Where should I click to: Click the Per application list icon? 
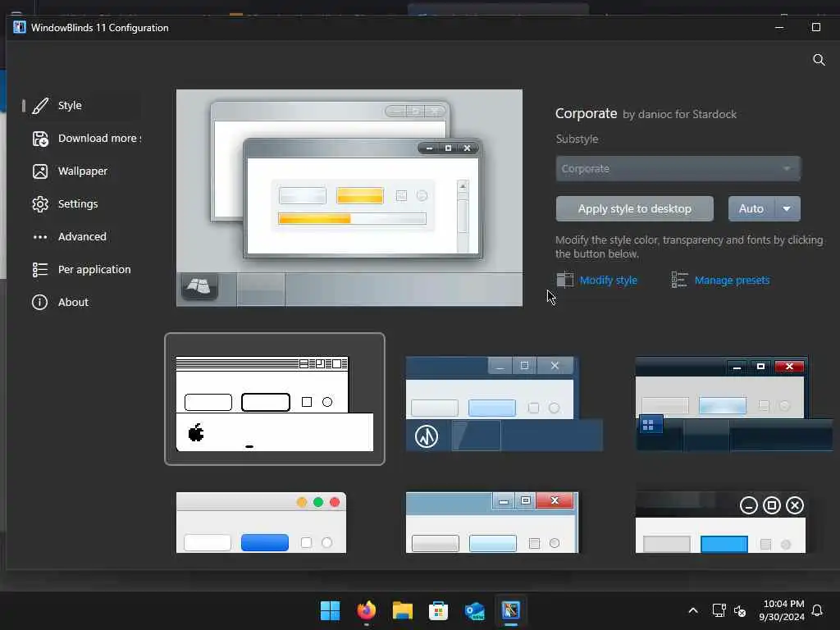point(40,269)
